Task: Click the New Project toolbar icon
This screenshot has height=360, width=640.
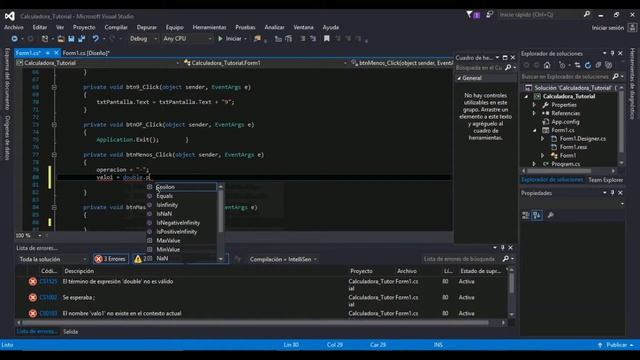Action: [x=45, y=39]
